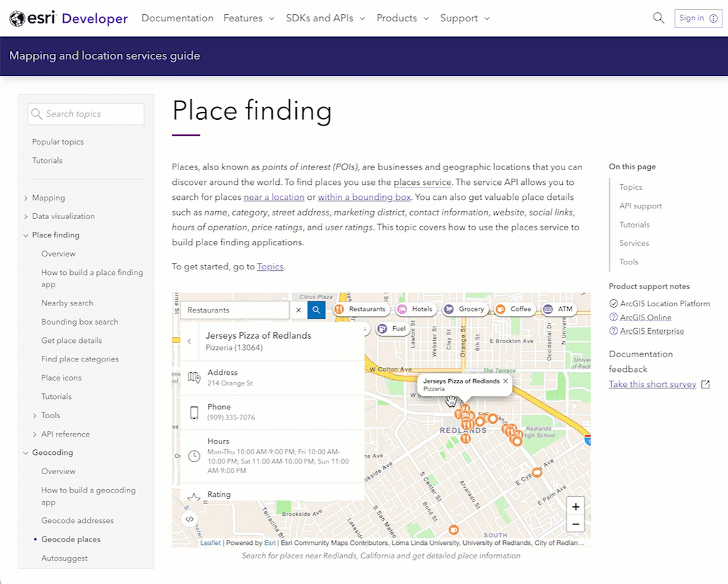Image resolution: width=728 pixels, height=584 pixels.
Task: Select the Hotels category chip
Action: [414, 309]
